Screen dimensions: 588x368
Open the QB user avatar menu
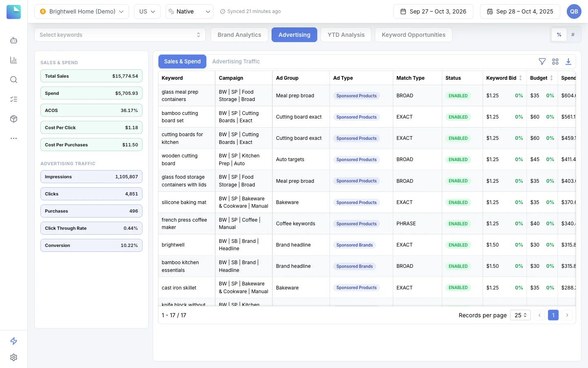pos(574,11)
